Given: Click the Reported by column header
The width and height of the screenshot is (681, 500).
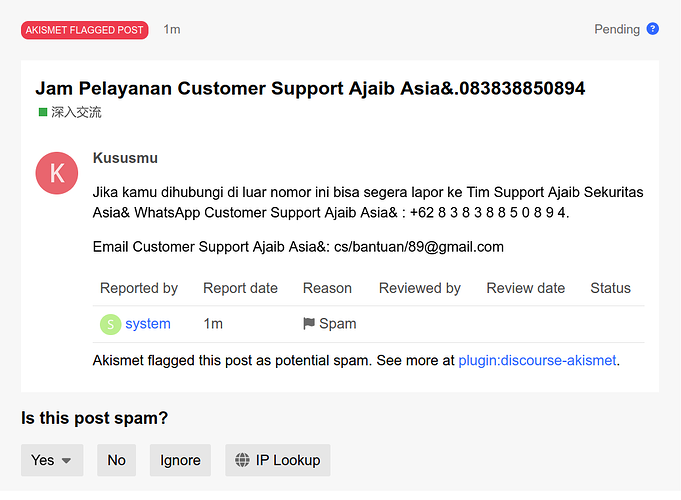Looking at the screenshot, I should 139,288.
